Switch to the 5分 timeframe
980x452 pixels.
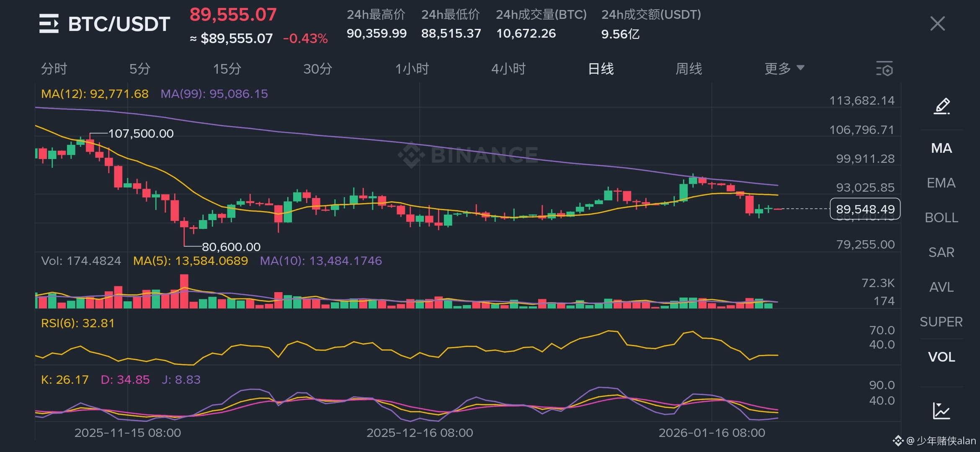[x=139, y=69]
